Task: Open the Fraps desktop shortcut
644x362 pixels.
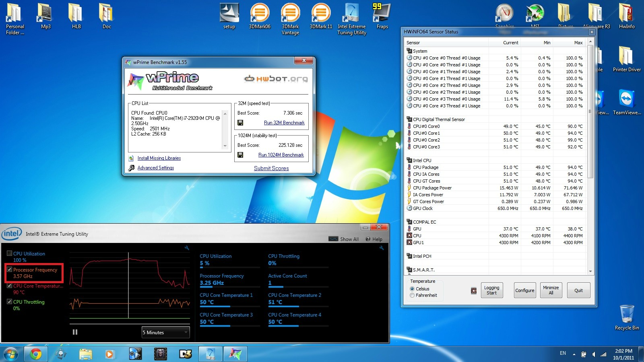Action: (x=382, y=16)
